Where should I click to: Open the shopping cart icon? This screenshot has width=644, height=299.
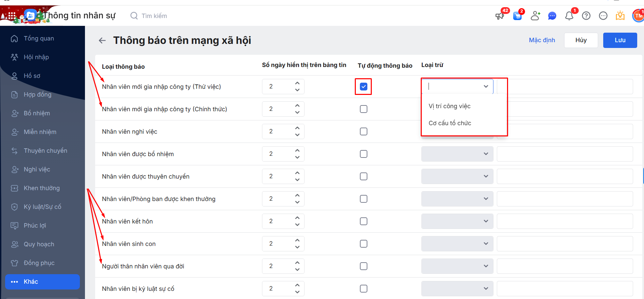coord(517,16)
